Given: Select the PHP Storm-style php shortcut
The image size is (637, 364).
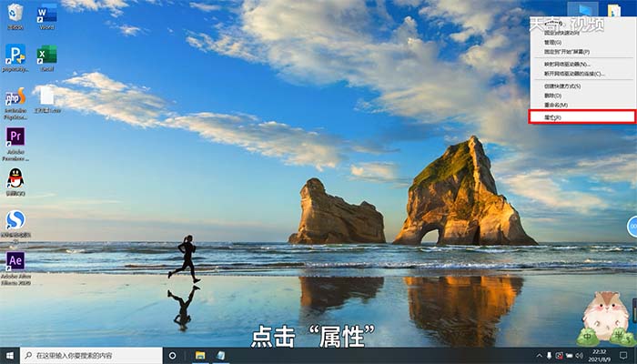Looking at the screenshot, I should point(15,103).
